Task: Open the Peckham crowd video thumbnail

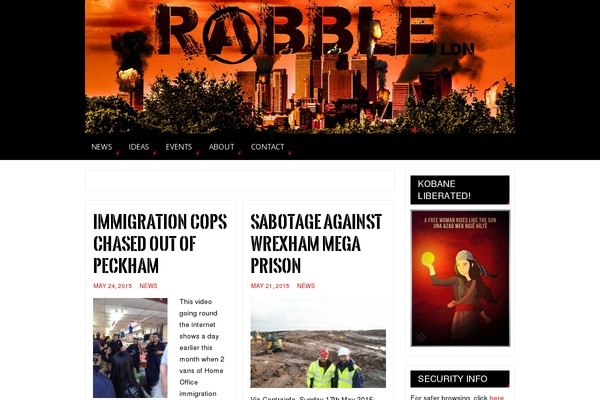Action: [130, 348]
